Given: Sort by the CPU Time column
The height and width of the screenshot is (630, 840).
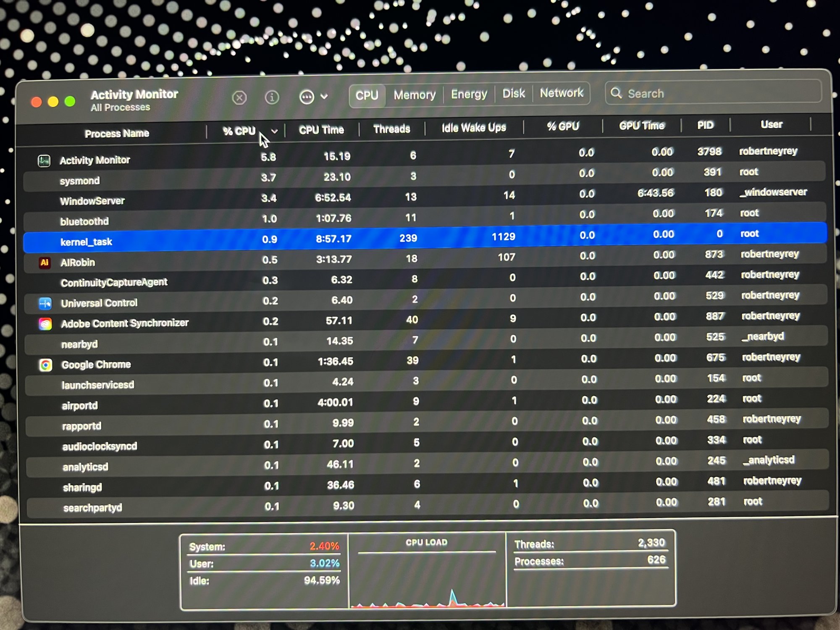Looking at the screenshot, I should tap(321, 130).
